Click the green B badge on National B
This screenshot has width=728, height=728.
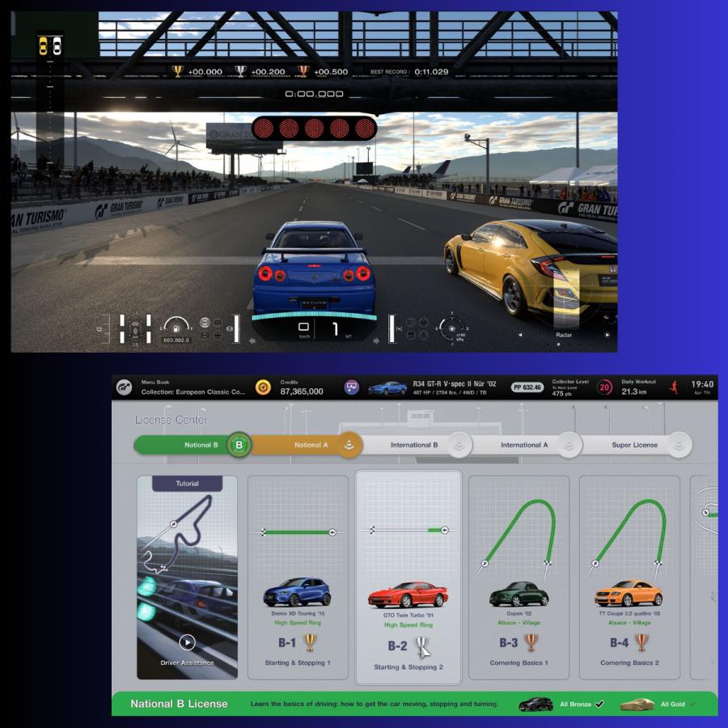coord(239,445)
